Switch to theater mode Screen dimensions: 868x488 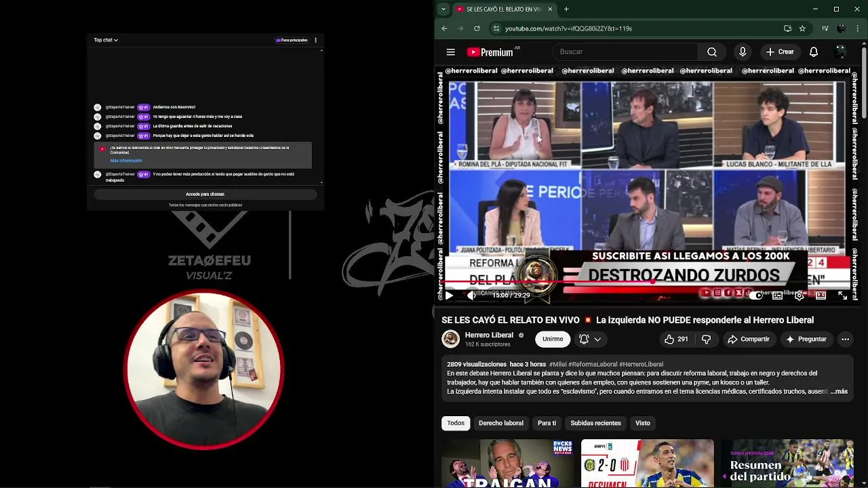(821, 296)
